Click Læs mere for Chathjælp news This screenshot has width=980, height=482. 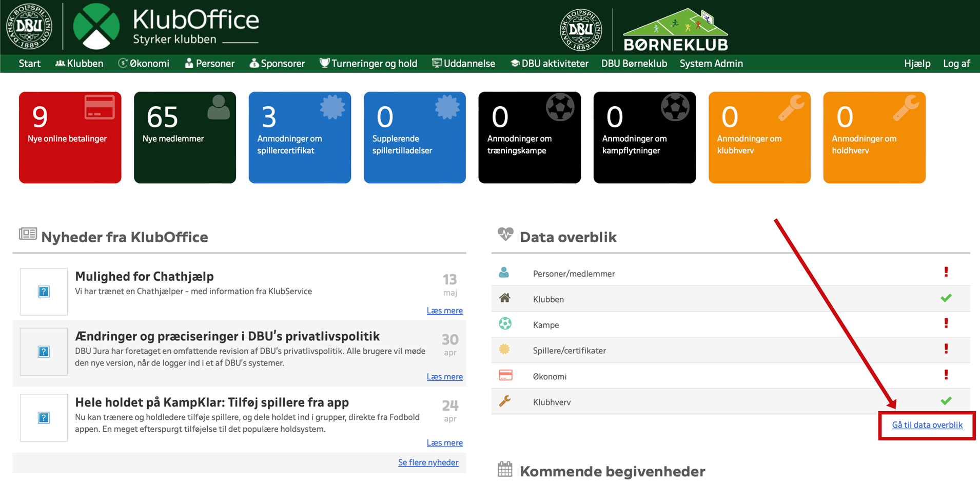coord(445,311)
